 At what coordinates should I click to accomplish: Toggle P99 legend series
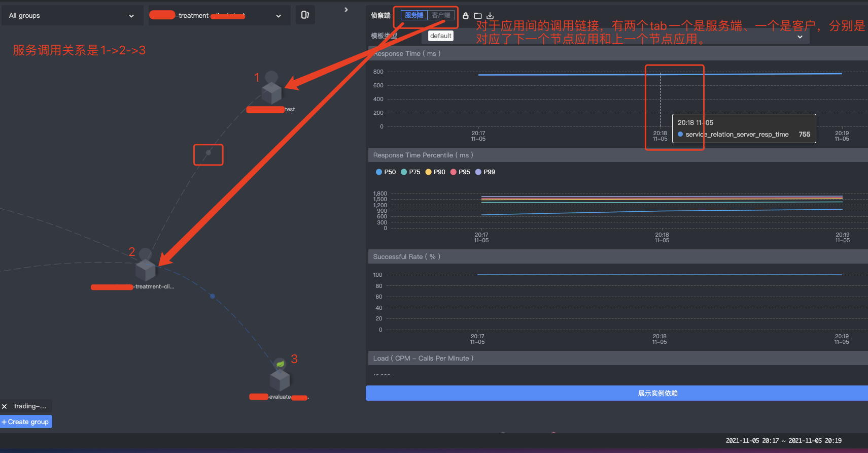coord(485,172)
